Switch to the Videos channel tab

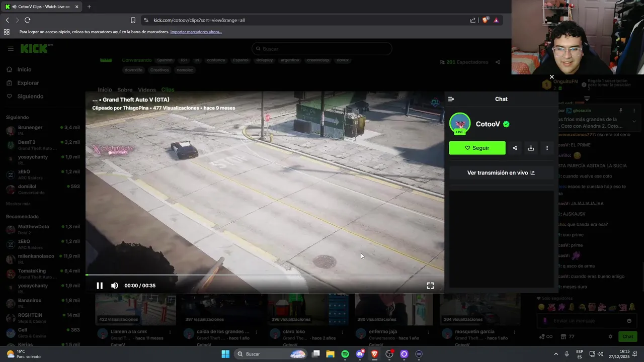[x=147, y=90]
